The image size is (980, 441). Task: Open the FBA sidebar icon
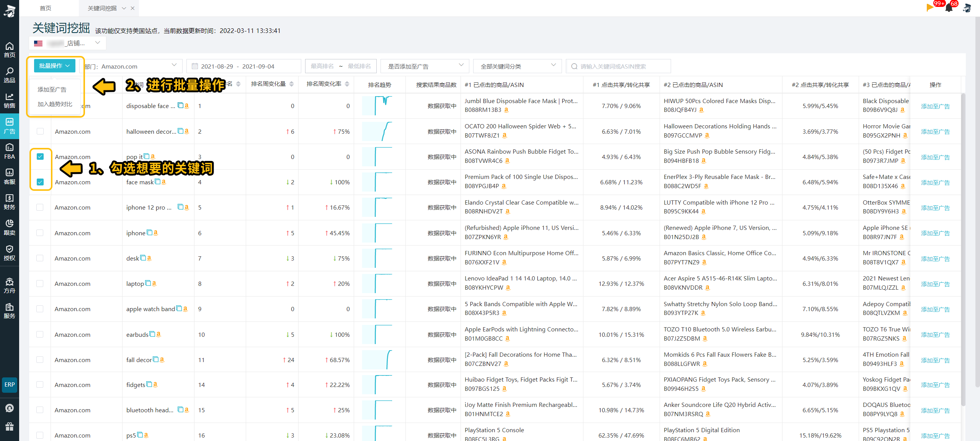(x=9, y=151)
